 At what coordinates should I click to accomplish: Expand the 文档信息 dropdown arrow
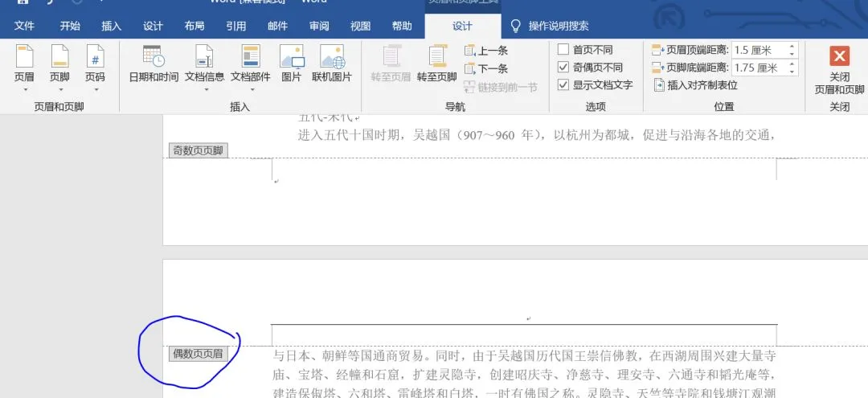coord(205,89)
